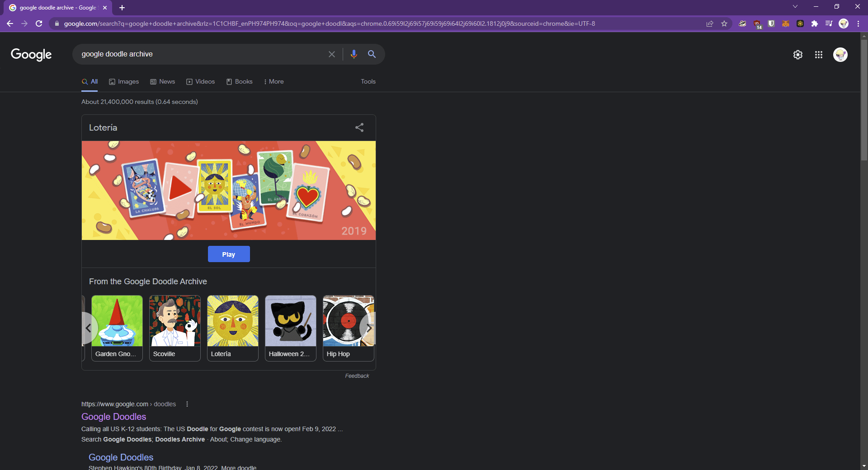
Task: Open the indented Google Doodles sub-link
Action: point(121,457)
